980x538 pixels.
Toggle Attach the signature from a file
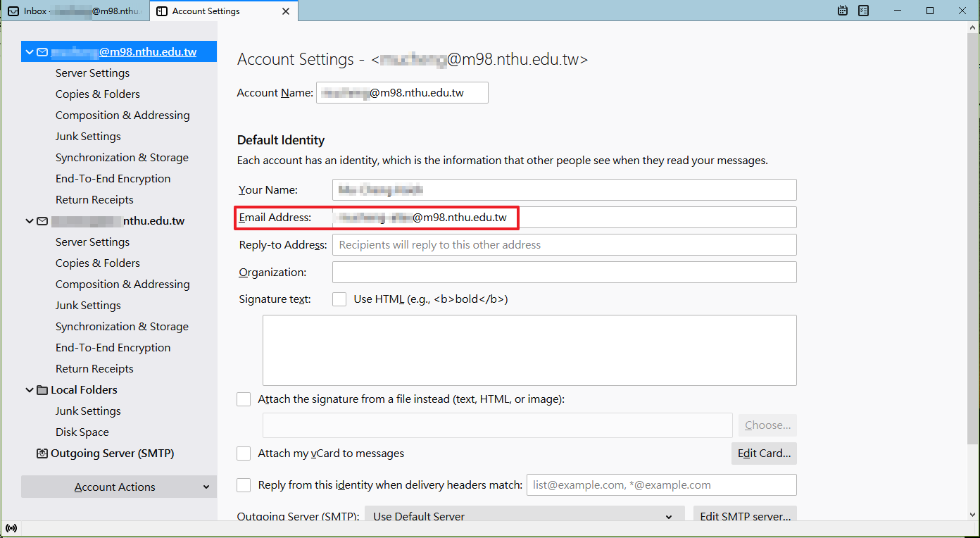point(244,399)
